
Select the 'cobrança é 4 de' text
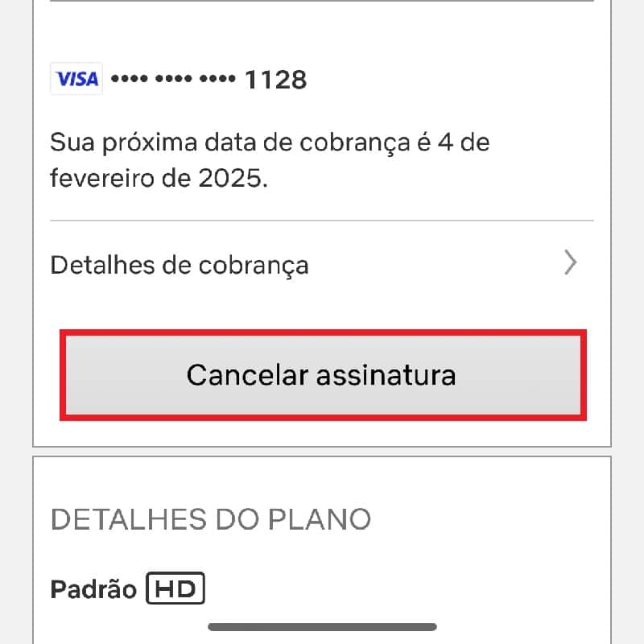click(x=394, y=143)
